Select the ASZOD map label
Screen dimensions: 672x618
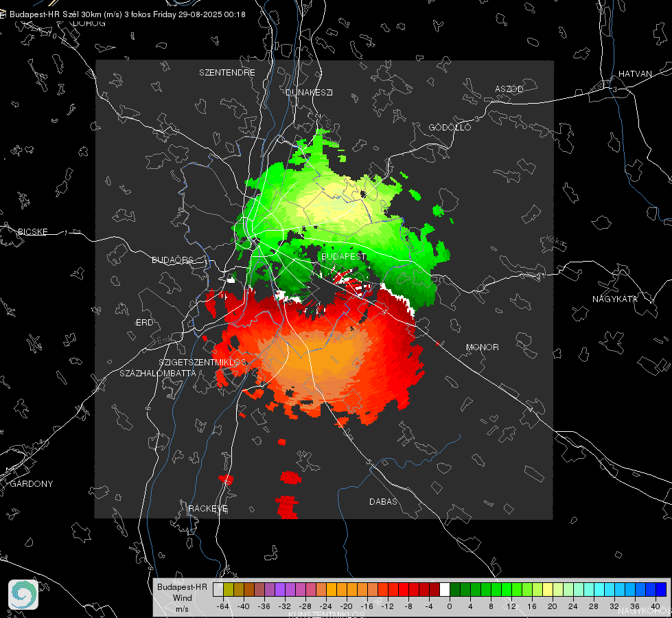click(509, 89)
